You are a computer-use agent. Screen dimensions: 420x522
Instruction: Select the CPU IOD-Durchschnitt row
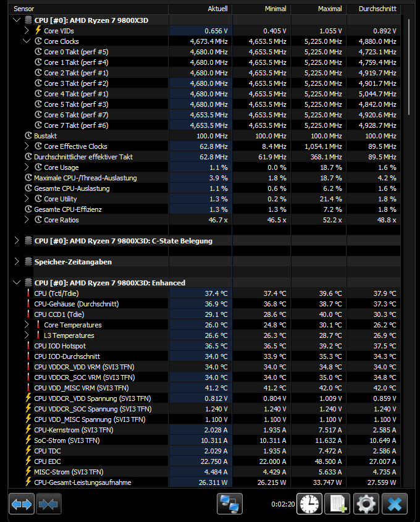tap(205, 356)
